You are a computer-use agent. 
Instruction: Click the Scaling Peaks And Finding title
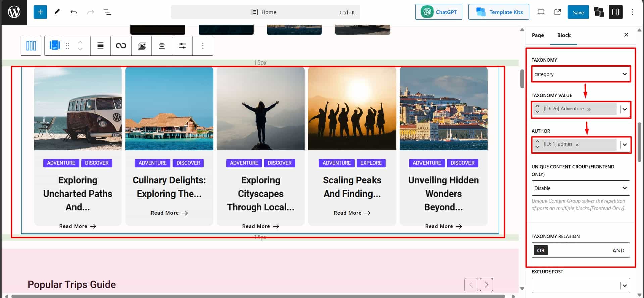pyautogui.click(x=352, y=187)
